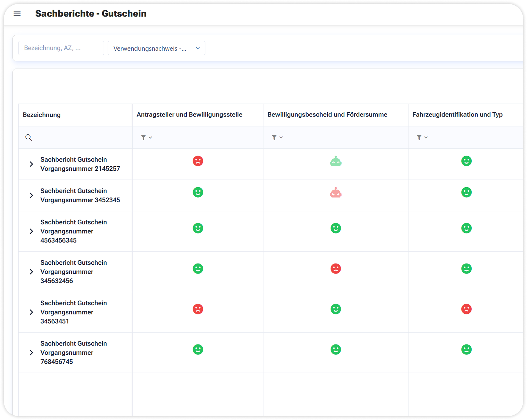
Task: Click green smiley in Bewilligungsbescheid for 4563456345
Action: 336,228
